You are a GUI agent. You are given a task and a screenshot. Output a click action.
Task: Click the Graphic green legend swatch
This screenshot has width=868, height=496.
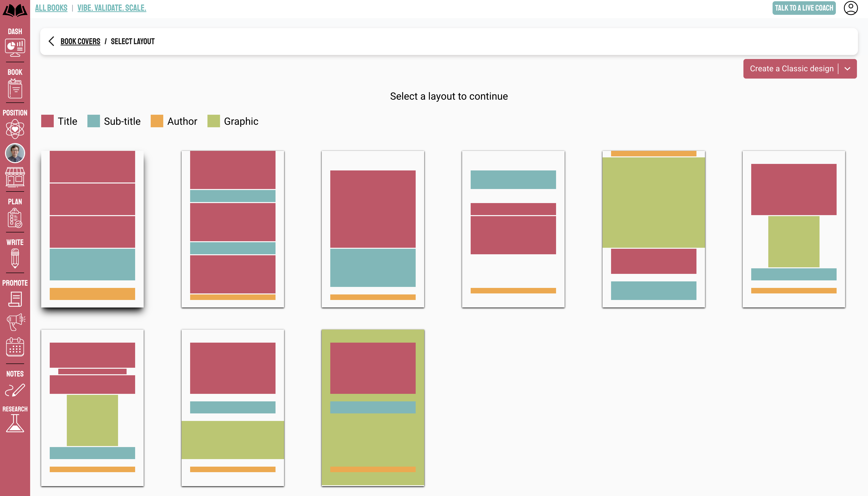click(214, 121)
